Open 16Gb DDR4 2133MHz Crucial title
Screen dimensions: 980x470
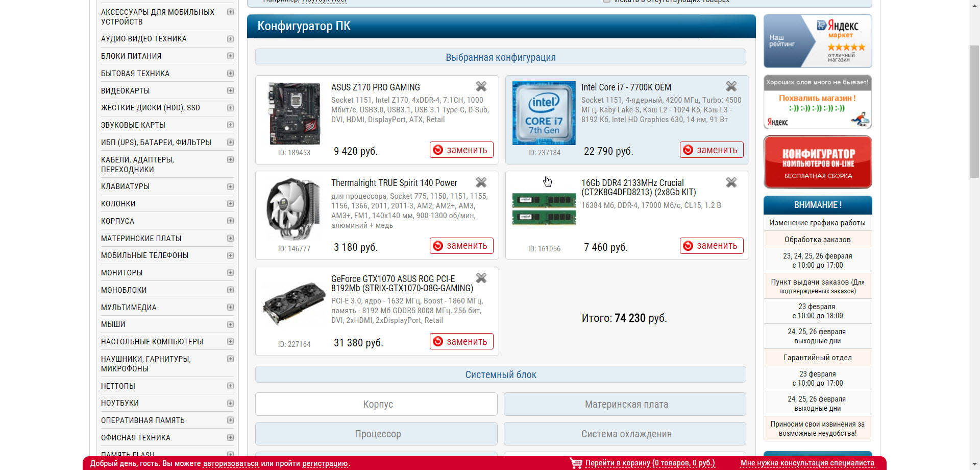(639, 187)
